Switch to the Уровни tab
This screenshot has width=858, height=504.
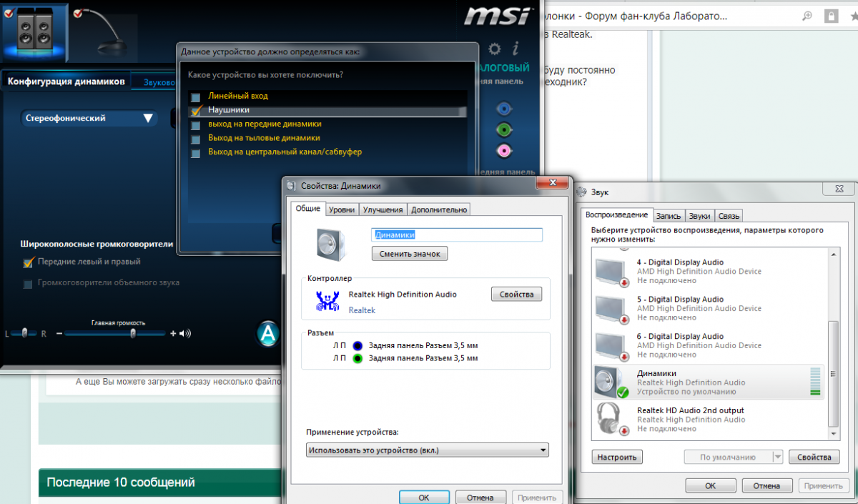click(341, 209)
